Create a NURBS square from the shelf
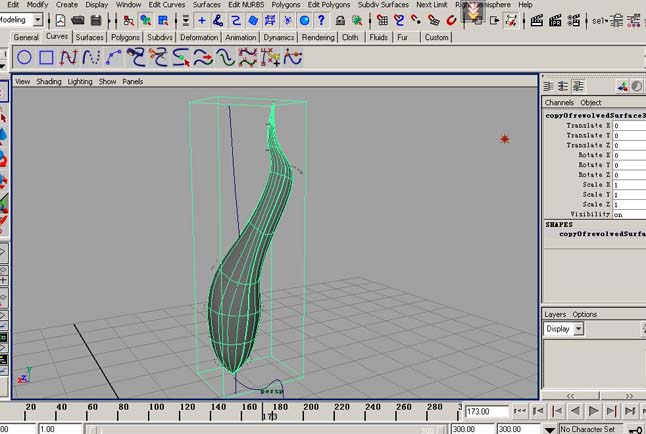This screenshot has width=646, height=434. (46, 57)
